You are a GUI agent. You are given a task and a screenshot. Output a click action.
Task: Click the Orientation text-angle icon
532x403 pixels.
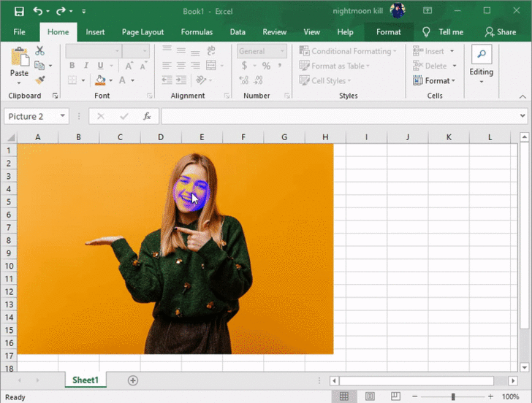point(201,80)
